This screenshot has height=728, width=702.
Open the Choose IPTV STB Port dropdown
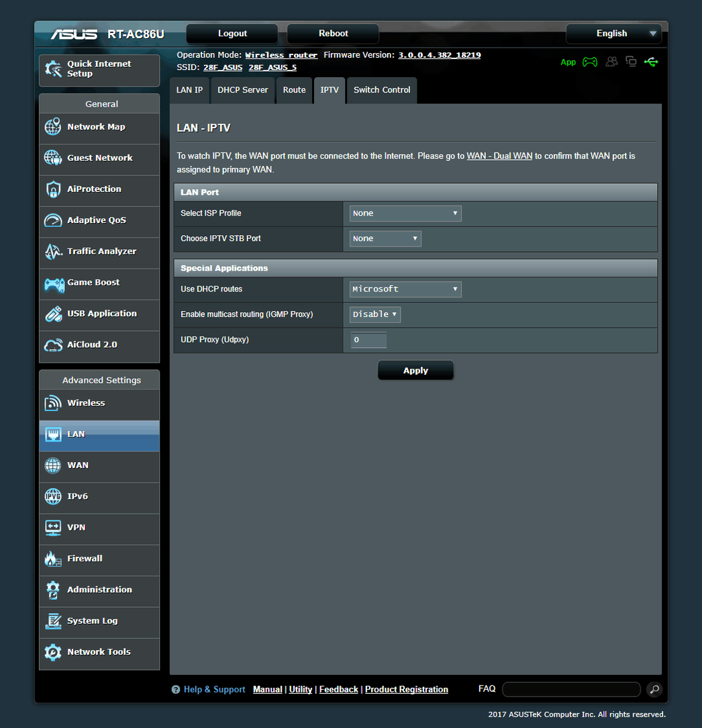pyautogui.click(x=385, y=238)
